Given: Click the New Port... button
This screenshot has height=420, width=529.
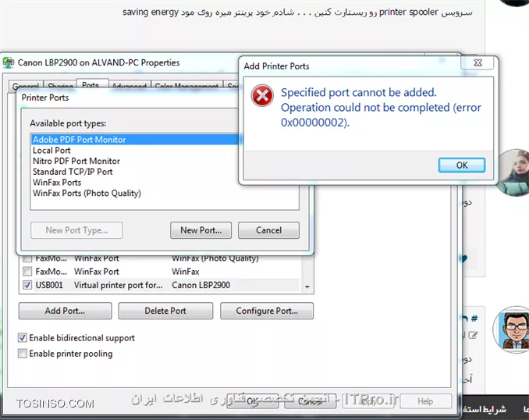Looking at the screenshot, I should [201, 230].
